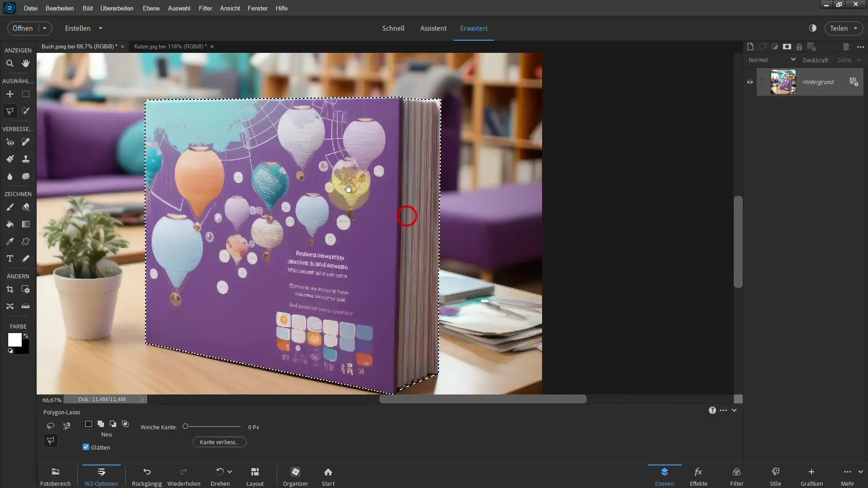Select the Hand tool
Screen dimensions: 868x488
coord(26,64)
